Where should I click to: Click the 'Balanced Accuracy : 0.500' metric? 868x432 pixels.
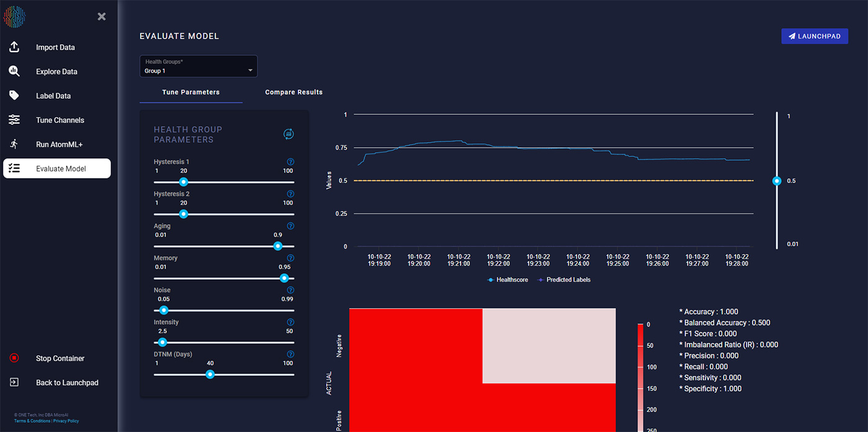(725, 323)
